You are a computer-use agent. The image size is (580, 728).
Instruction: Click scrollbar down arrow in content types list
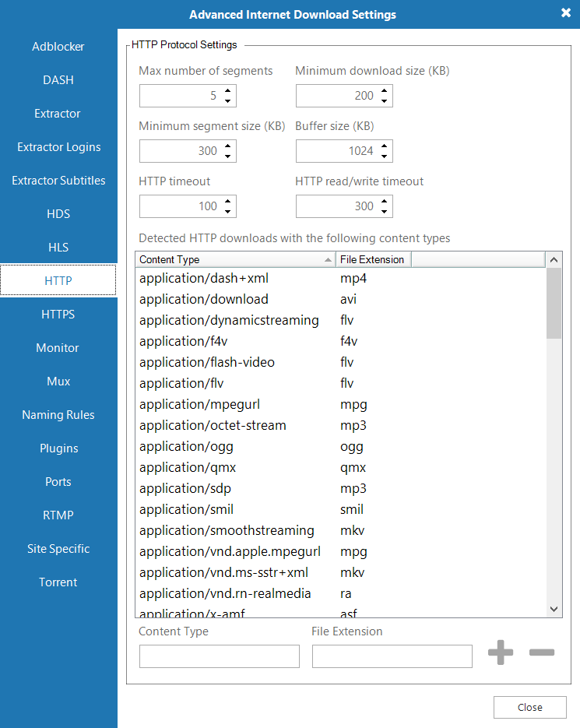[554, 609]
